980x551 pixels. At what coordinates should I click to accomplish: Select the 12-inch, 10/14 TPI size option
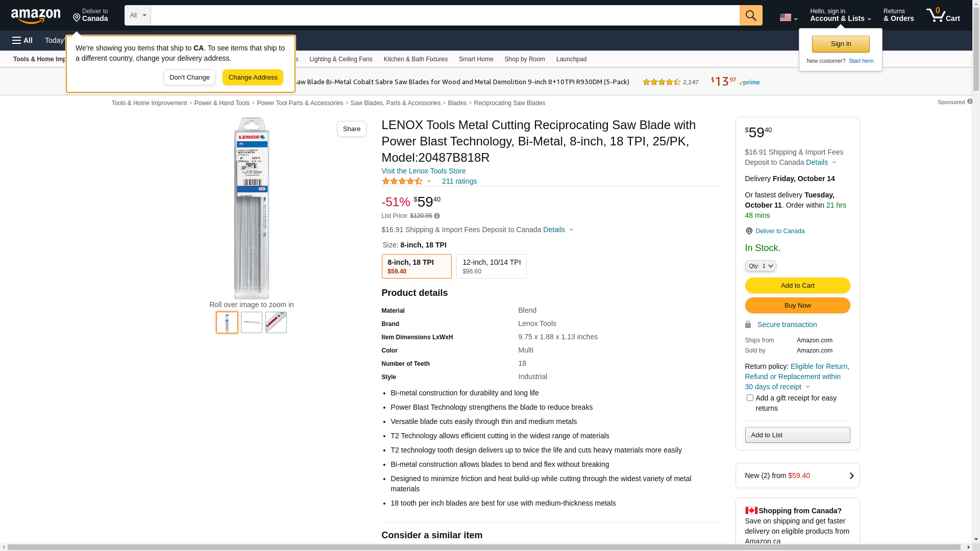tap(492, 266)
